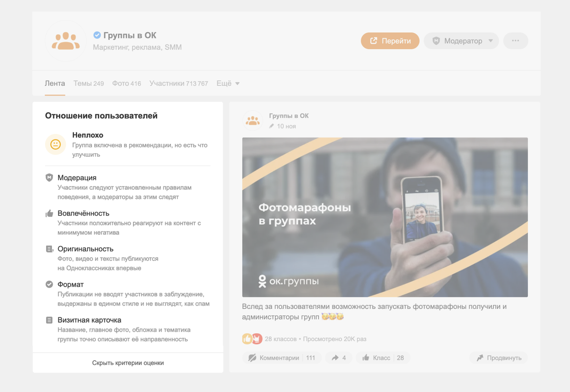Open the Фото 416 tab

coord(126,84)
